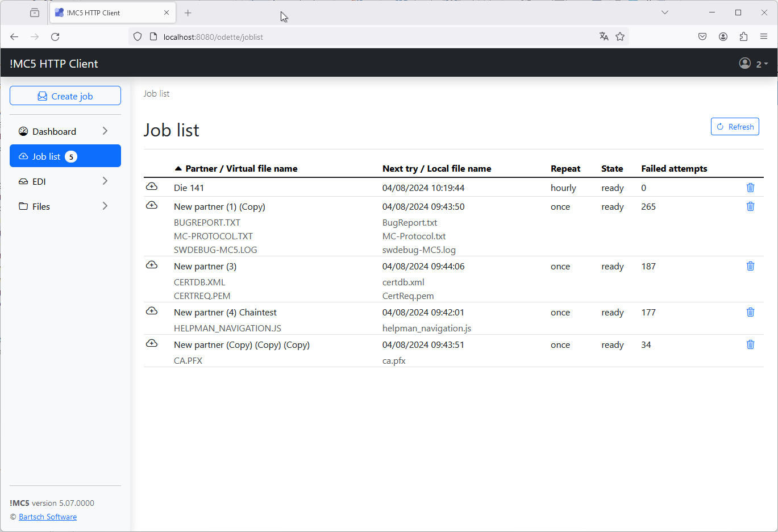Click local file name CertReq.pem
The width and height of the screenshot is (778, 532).
click(x=408, y=296)
